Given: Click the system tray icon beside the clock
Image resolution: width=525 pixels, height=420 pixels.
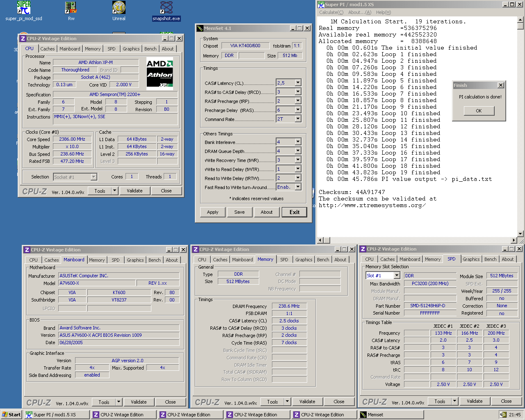Looking at the screenshot, I should pos(503,415).
